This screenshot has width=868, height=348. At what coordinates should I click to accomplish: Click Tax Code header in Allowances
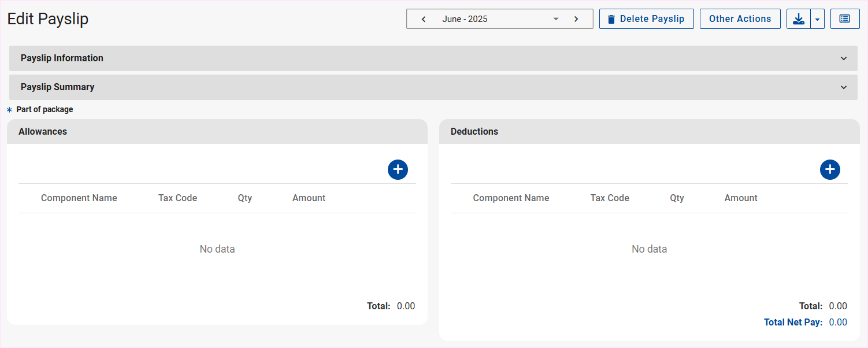coord(177,198)
